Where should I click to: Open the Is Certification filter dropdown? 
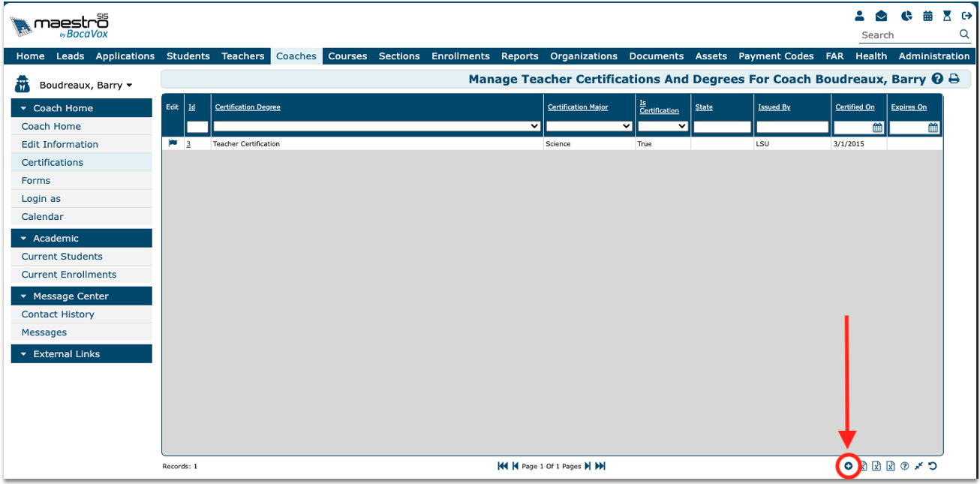click(x=682, y=127)
